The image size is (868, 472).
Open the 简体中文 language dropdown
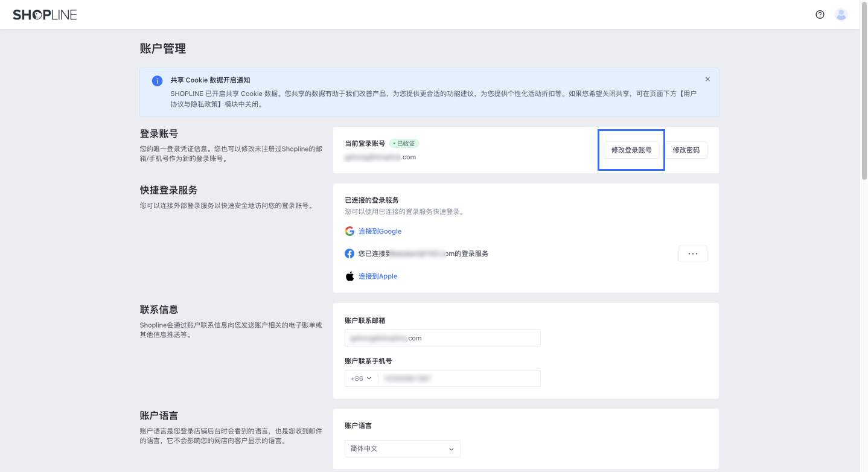(403, 448)
